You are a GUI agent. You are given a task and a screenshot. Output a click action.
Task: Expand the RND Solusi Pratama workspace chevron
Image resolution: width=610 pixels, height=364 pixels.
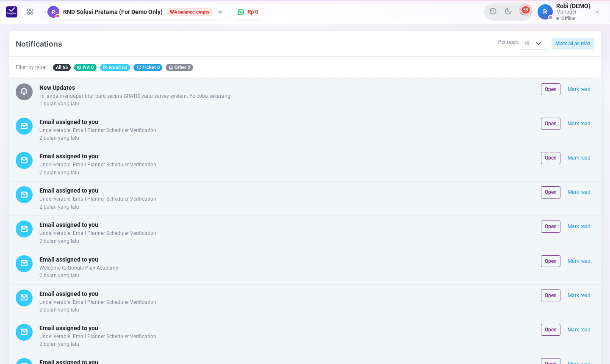point(220,12)
